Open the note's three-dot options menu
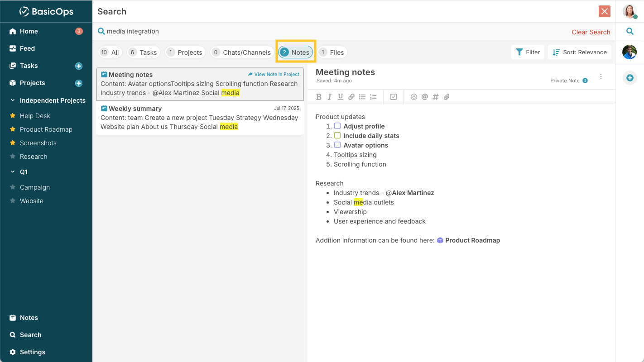 click(x=601, y=76)
